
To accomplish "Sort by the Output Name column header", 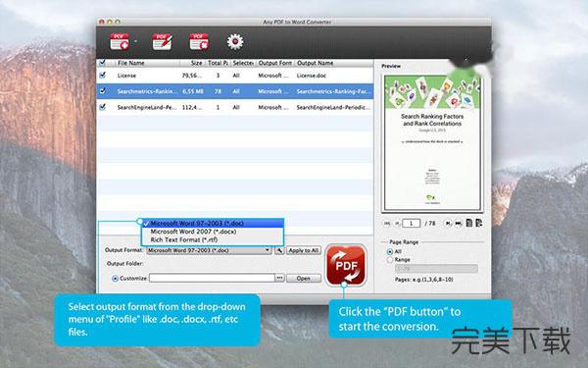I will pyautogui.click(x=315, y=63).
